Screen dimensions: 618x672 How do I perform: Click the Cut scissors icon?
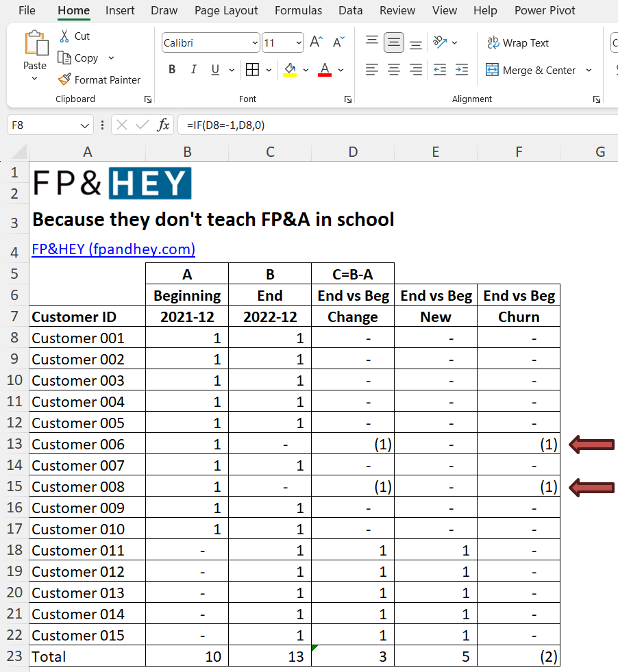(x=64, y=36)
